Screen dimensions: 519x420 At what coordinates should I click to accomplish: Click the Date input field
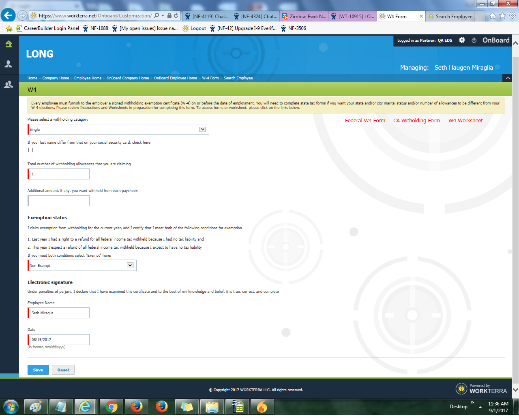(58, 339)
